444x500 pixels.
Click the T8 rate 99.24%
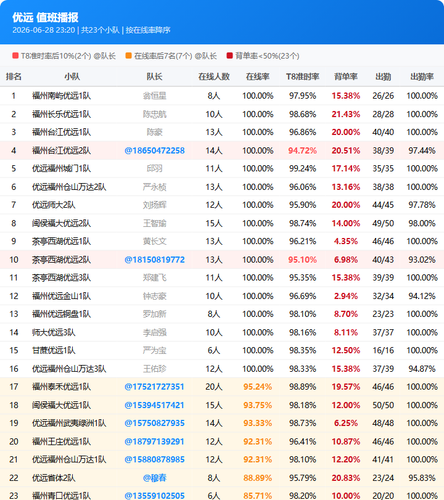tap(303, 169)
